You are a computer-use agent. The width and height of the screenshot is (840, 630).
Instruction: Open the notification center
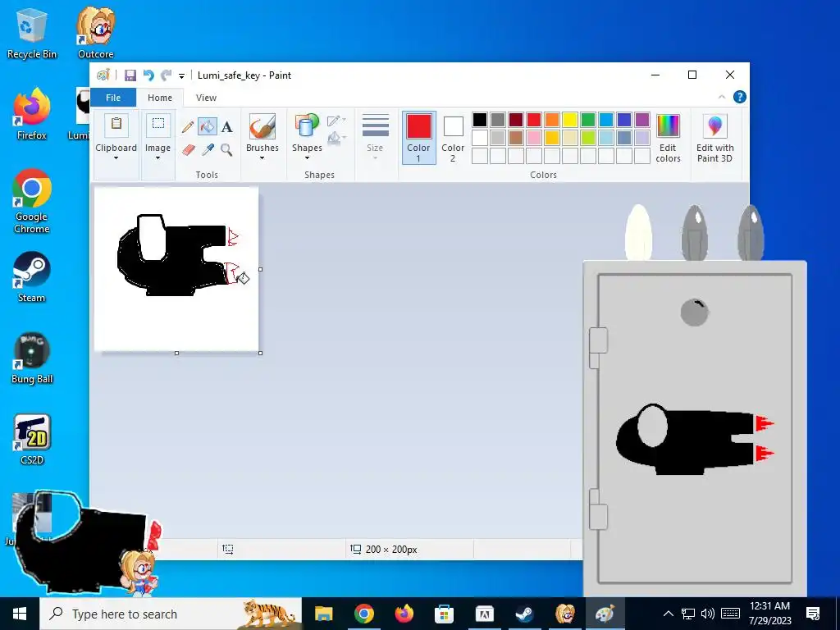click(813, 614)
